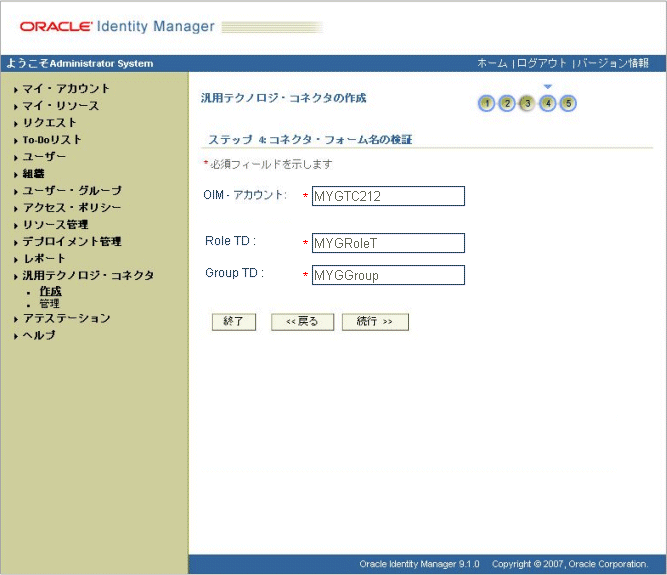Click the 続行 >> continue button
The height and width of the screenshot is (575, 667).
[x=375, y=322]
